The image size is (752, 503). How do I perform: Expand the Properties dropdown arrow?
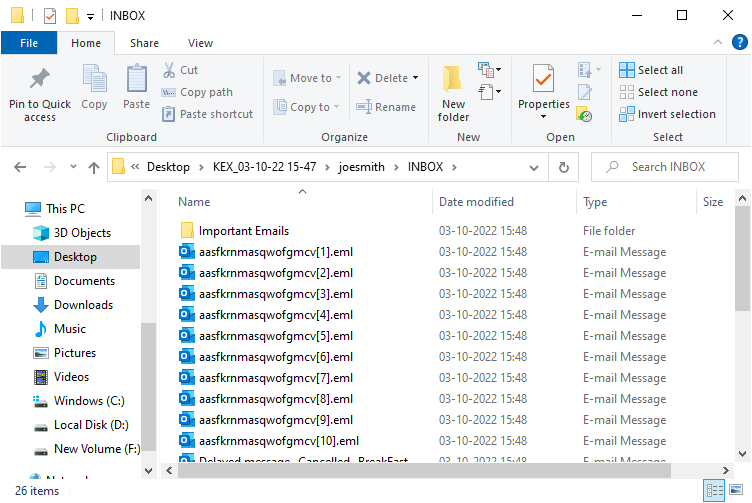pyautogui.click(x=543, y=117)
